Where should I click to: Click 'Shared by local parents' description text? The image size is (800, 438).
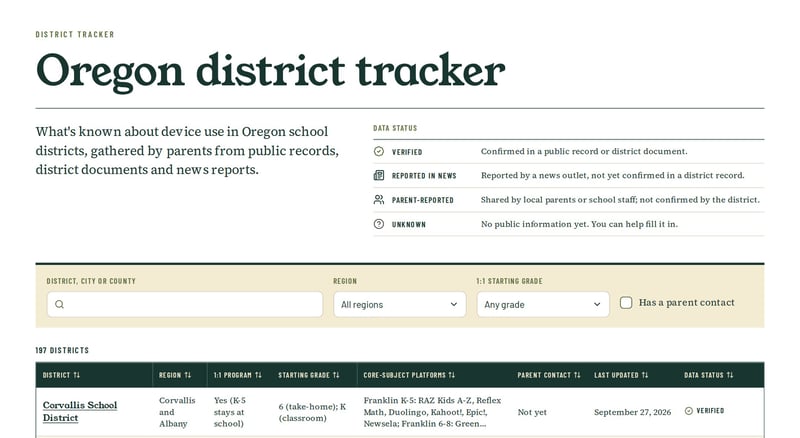coord(620,200)
